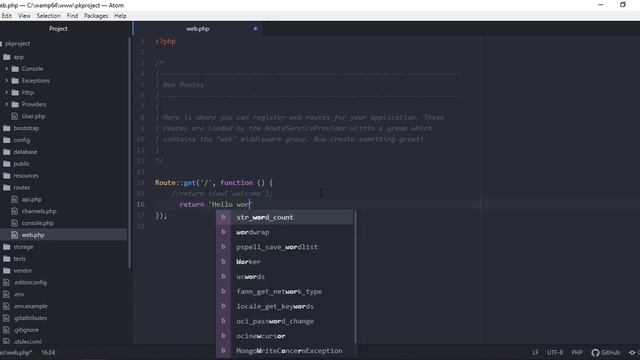Click the .editorconfig file icon

6,282
